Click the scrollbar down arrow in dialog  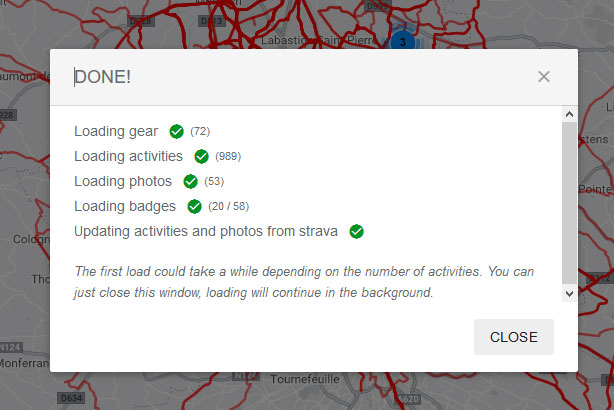click(x=569, y=294)
